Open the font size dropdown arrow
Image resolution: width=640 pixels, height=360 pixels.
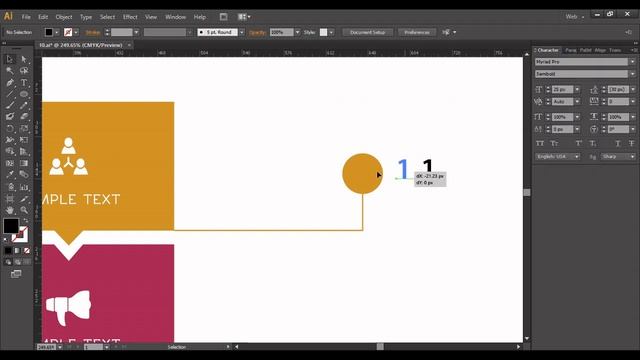(x=577, y=89)
